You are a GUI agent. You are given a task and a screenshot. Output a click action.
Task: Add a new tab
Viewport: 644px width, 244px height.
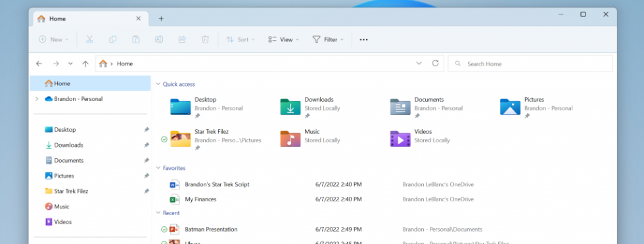tap(161, 18)
